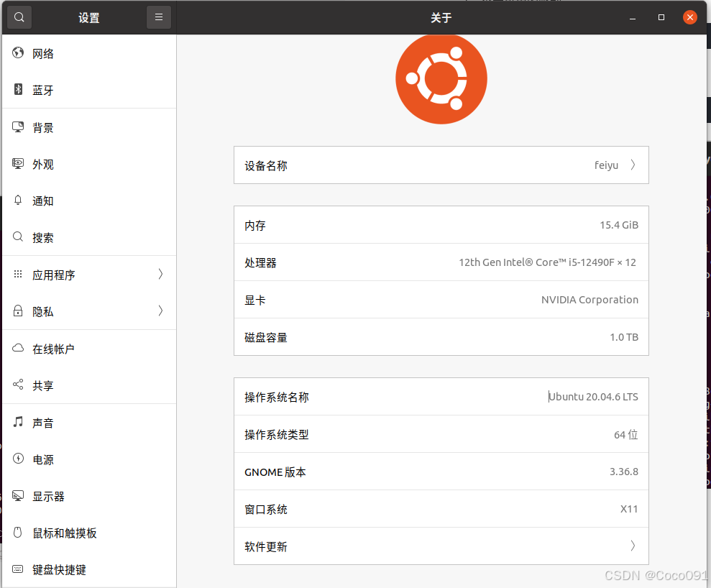Click the Bluetooth icon in sidebar

pos(18,89)
